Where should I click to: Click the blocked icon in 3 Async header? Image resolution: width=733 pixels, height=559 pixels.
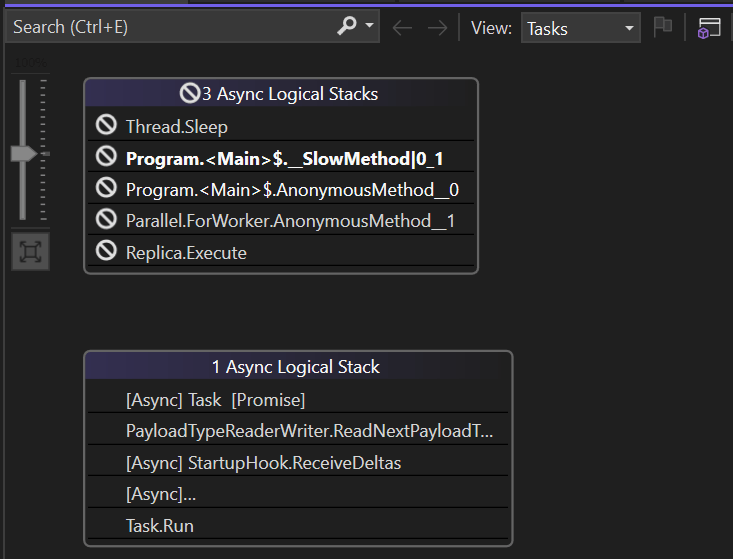190,94
